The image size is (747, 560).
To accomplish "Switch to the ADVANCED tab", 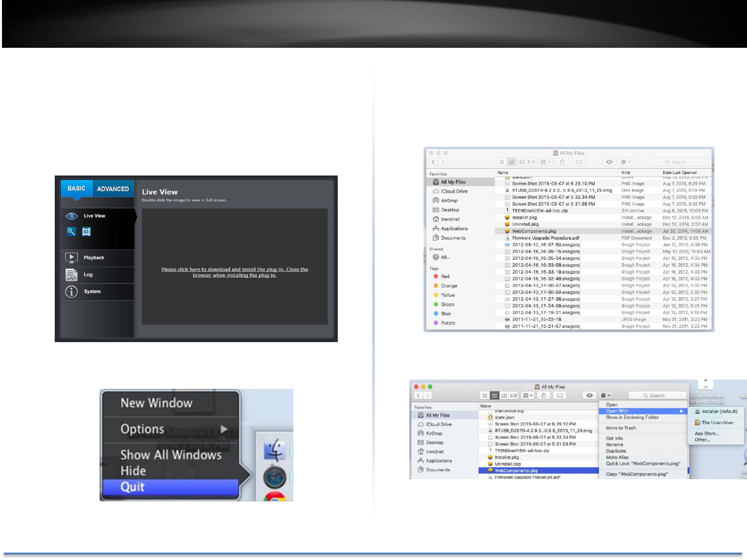I will pos(113,189).
